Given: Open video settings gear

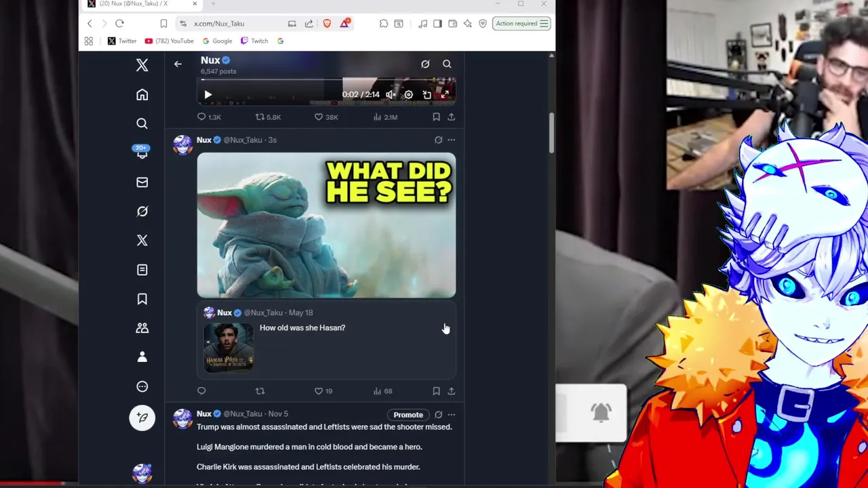Looking at the screenshot, I should (x=408, y=95).
